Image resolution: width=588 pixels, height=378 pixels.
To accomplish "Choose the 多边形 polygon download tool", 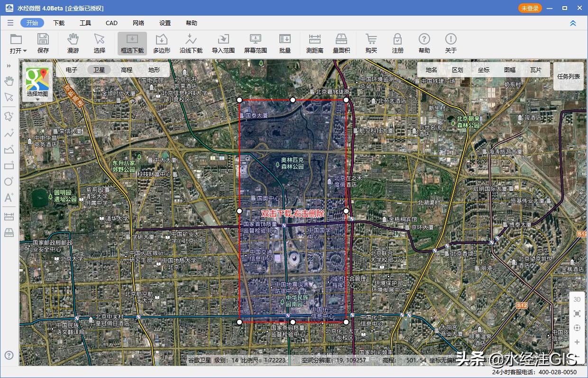I will pyautogui.click(x=161, y=44).
